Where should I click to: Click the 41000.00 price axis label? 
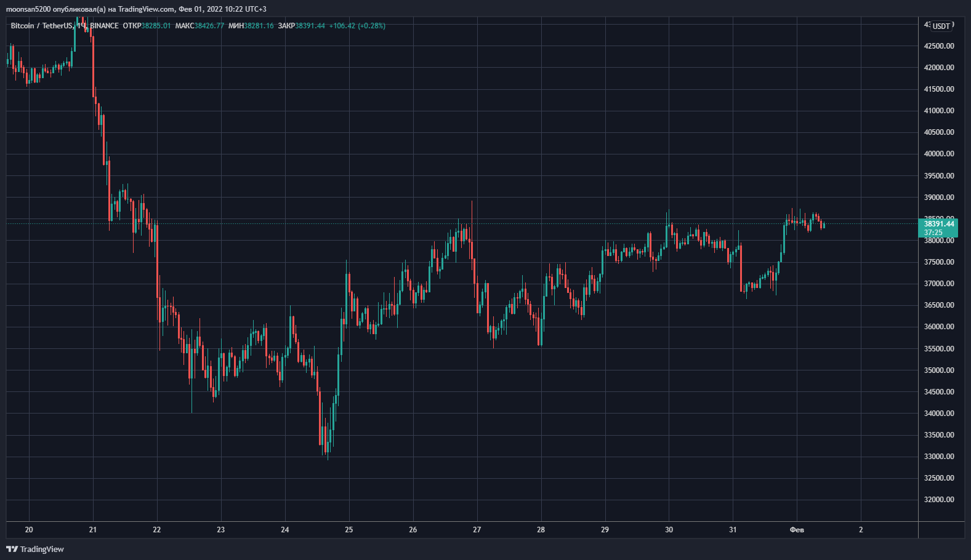939,111
